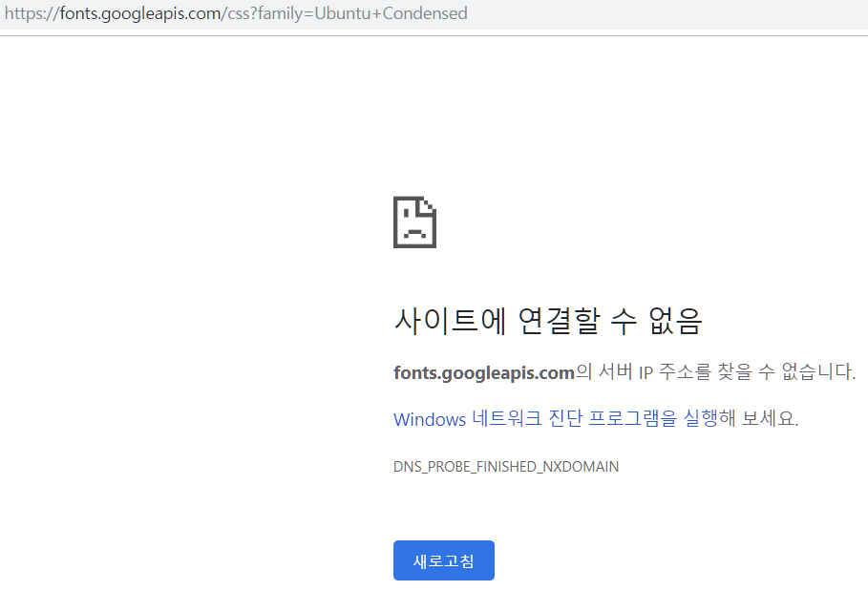Open Windows 네트워크 진단 프로그램을 실행 link

[x=555, y=418]
